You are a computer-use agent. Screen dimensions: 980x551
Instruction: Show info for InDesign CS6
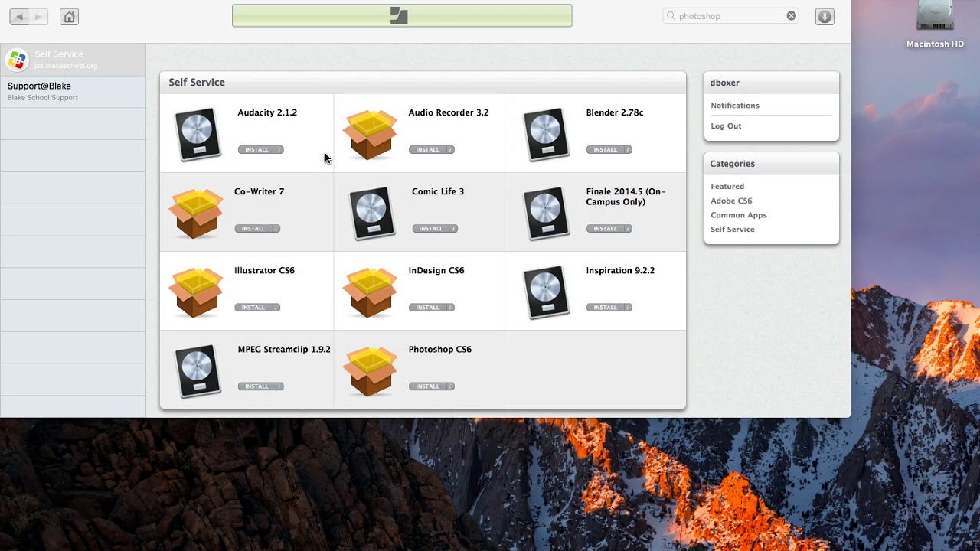(x=450, y=308)
